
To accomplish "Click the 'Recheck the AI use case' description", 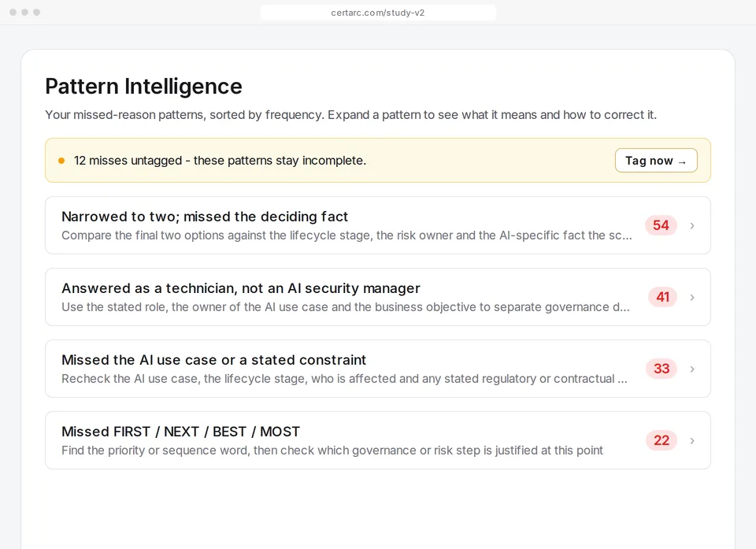I will point(344,379).
